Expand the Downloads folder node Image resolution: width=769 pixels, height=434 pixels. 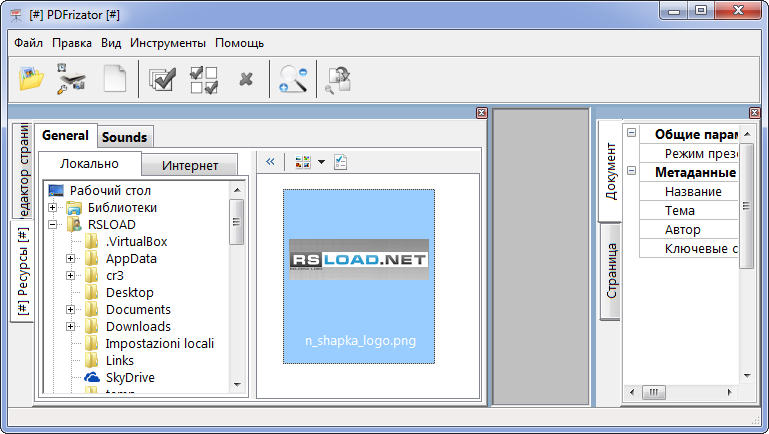tap(71, 327)
